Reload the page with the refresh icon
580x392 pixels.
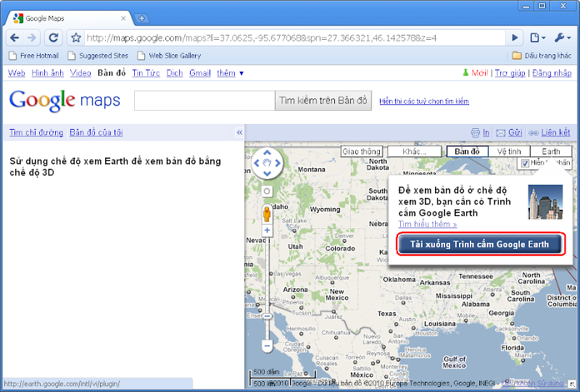(54, 38)
